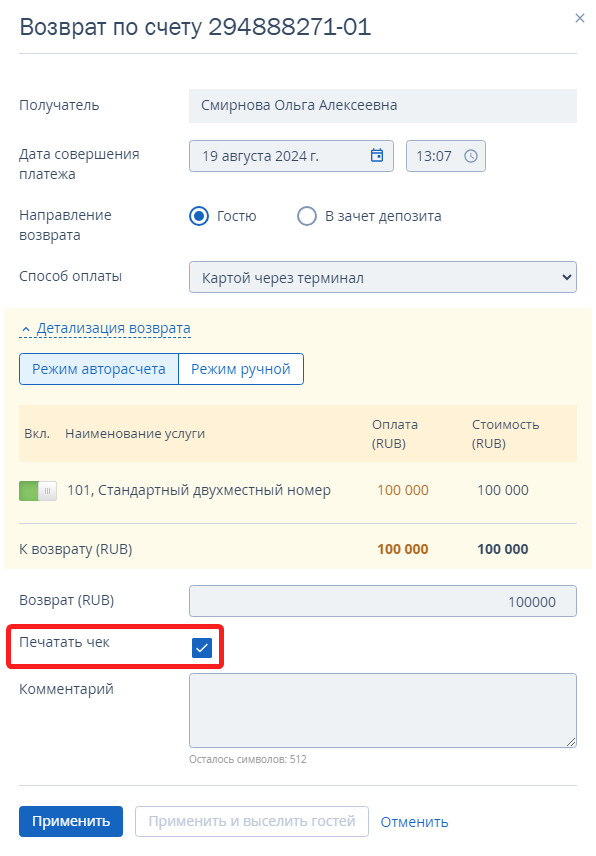Switch to Режим ручной tab
Screen dimensions: 596x856
241,369
